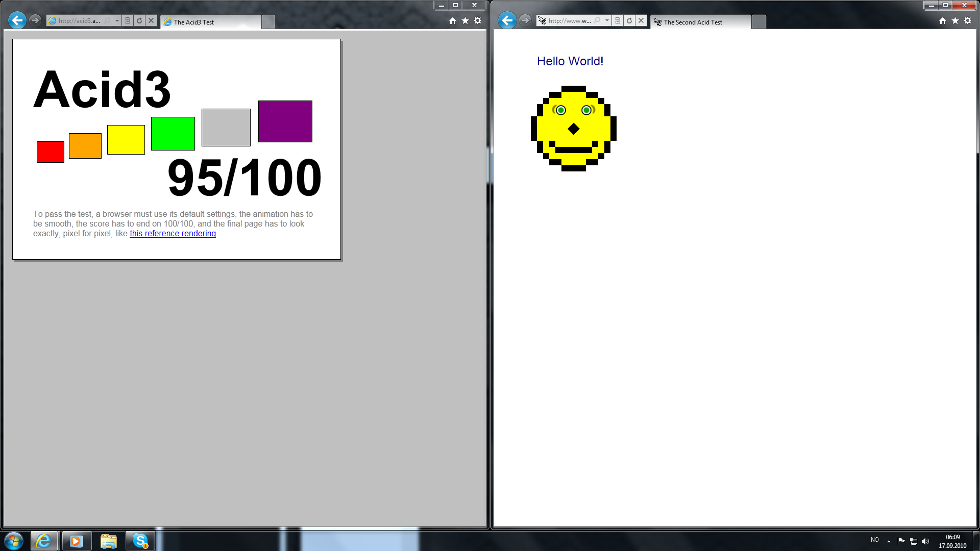Open Home in Acid3 browser window
Viewport: 980px width, 551px height.
coord(453,20)
